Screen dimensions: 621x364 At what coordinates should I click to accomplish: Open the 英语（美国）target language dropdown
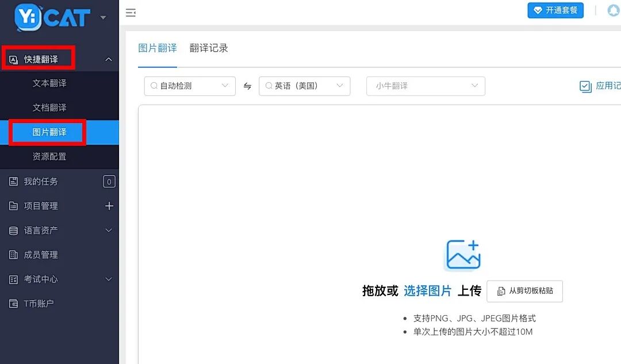click(x=304, y=86)
